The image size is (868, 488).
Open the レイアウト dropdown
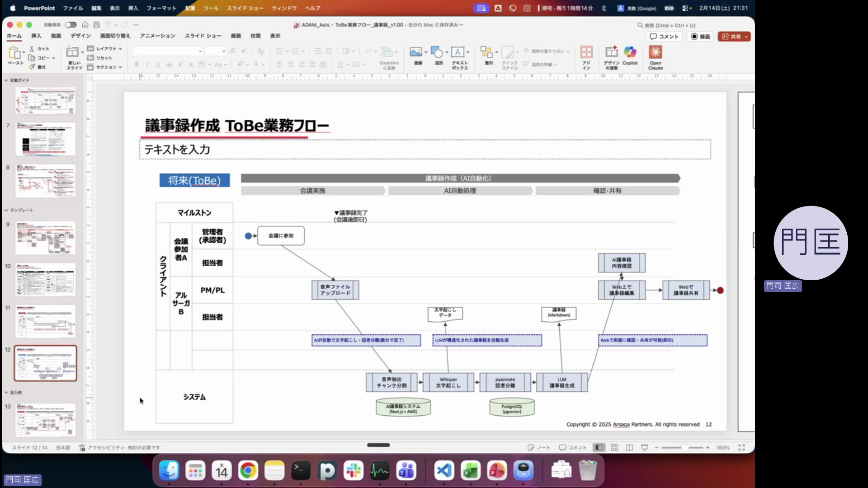click(104, 48)
